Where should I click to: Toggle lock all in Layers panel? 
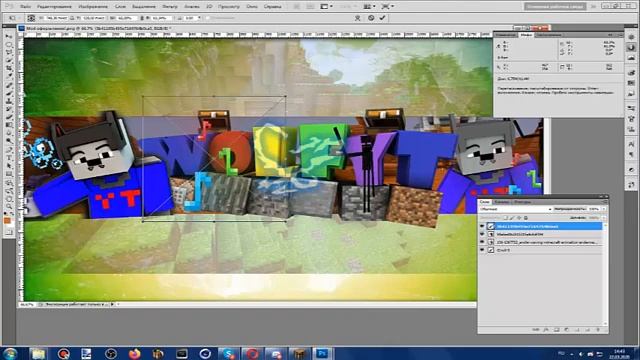pos(526,218)
